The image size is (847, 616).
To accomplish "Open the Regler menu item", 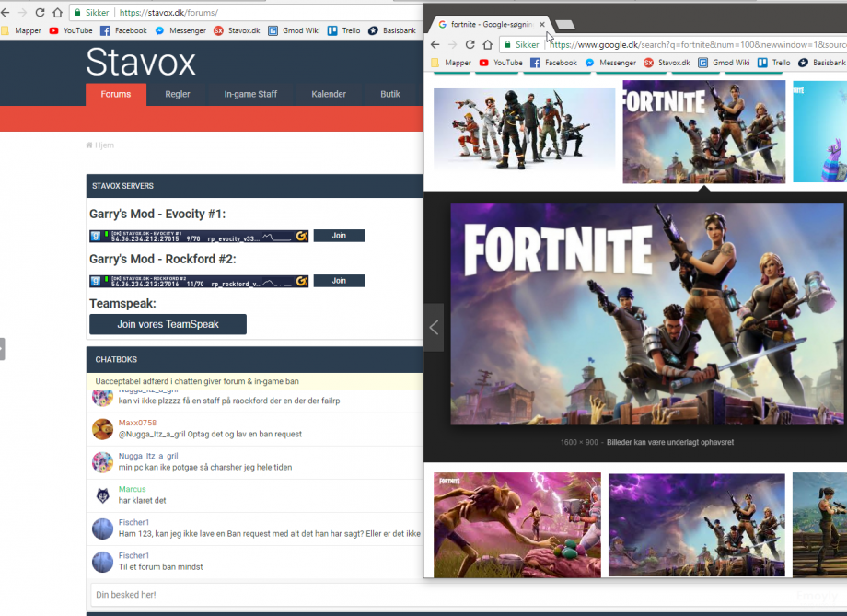I will 177,94.
